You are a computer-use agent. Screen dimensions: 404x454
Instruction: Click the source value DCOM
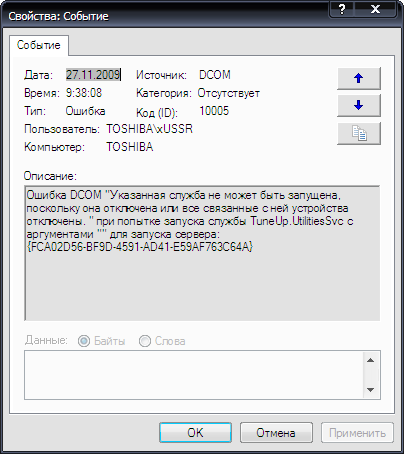[215, 75]
